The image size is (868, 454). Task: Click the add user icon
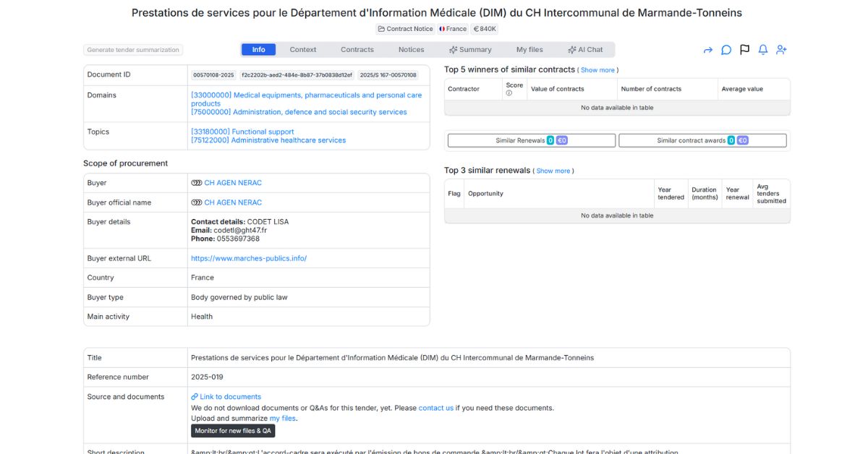pyautogui.click(x=781, y=50)
